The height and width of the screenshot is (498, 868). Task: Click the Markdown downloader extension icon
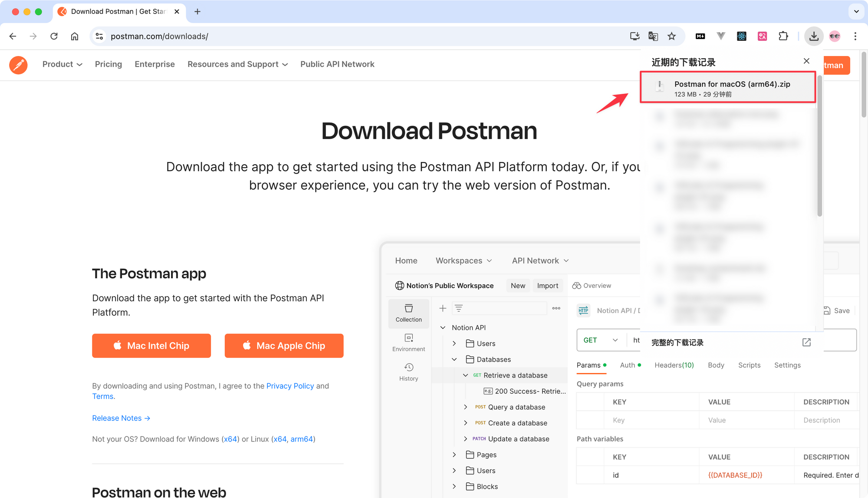tap(700, 36)
